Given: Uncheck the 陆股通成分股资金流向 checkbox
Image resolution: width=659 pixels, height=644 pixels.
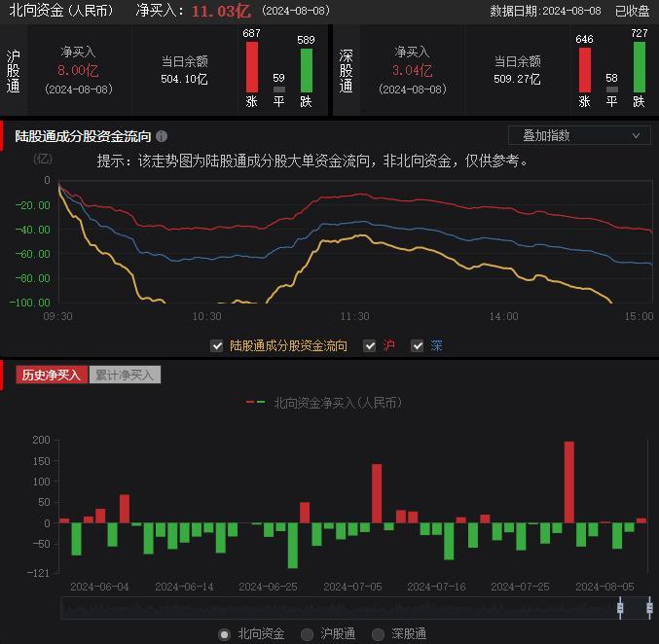Looking at the screenshot, I should (x=216, y=345).
